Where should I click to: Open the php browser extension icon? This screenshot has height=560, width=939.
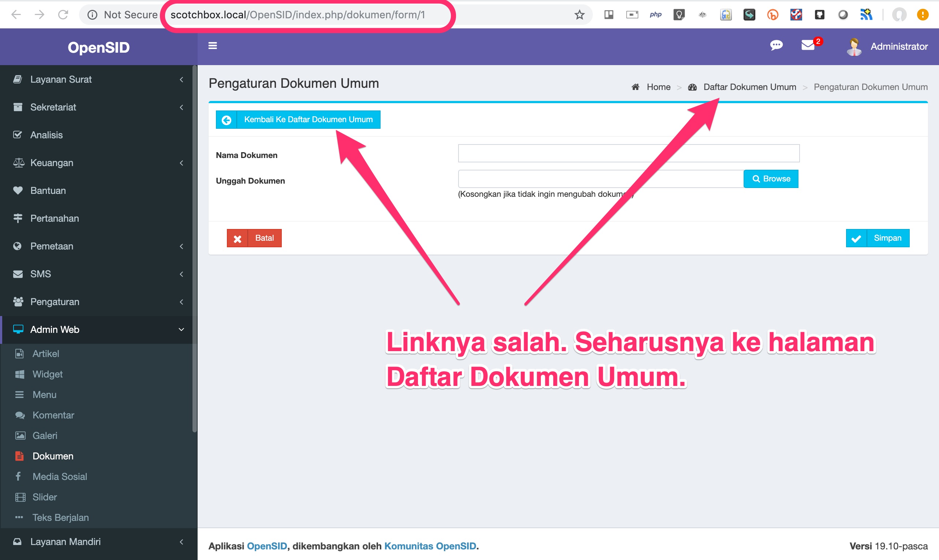pyautogui.click(x=656, y=14)
